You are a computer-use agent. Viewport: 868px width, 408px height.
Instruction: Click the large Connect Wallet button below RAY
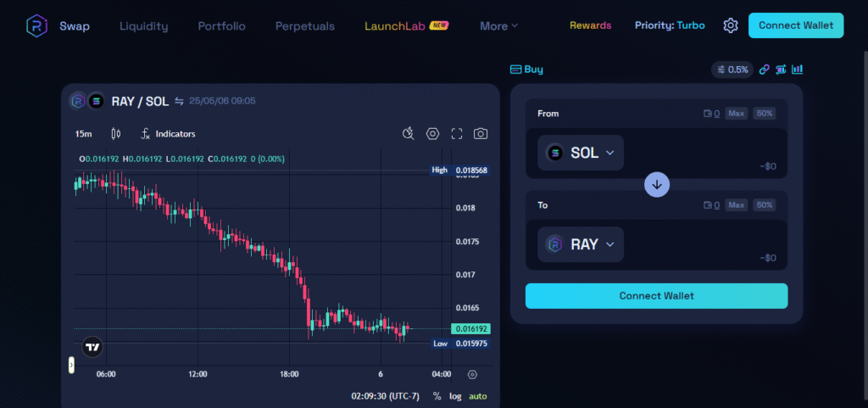pyautogui.click(x=657, y=296)
